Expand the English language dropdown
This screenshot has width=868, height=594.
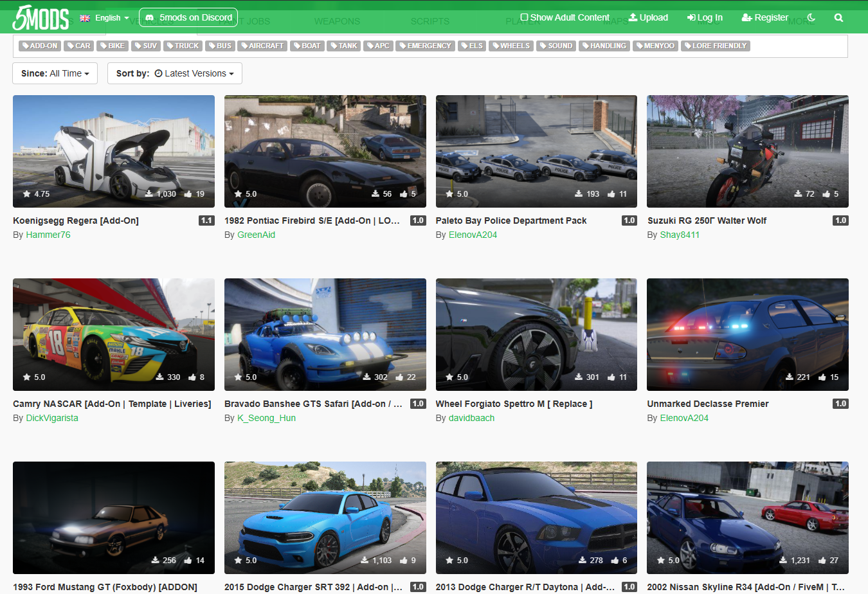coord(104,18)
